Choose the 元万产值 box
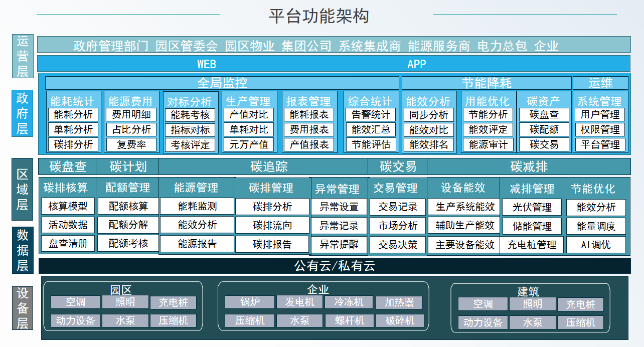 [249, 145]
